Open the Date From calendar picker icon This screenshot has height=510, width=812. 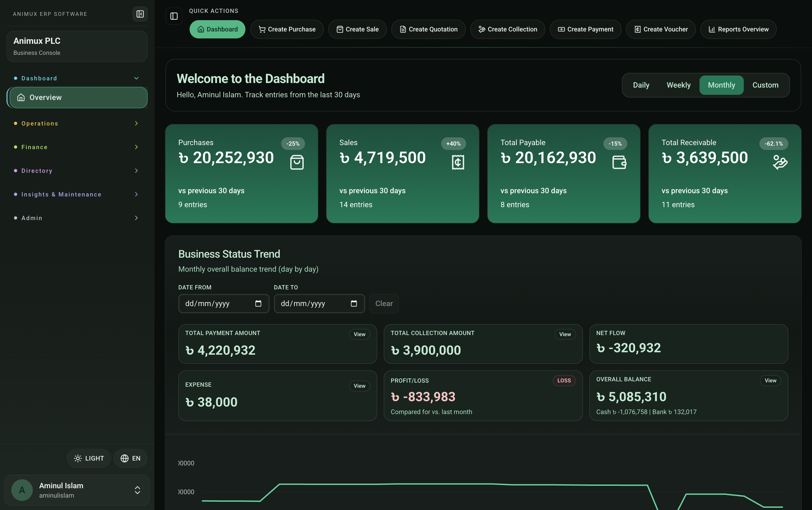click(258, 304)
